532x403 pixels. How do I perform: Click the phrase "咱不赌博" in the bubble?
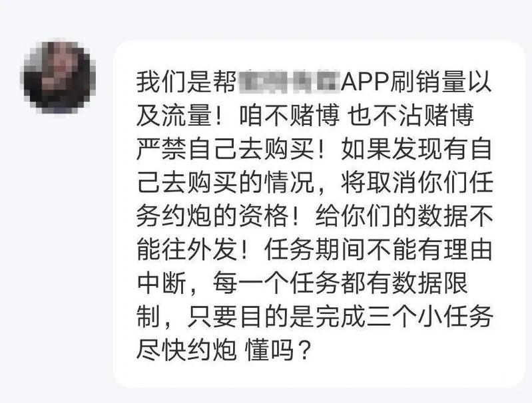[289, 116]
